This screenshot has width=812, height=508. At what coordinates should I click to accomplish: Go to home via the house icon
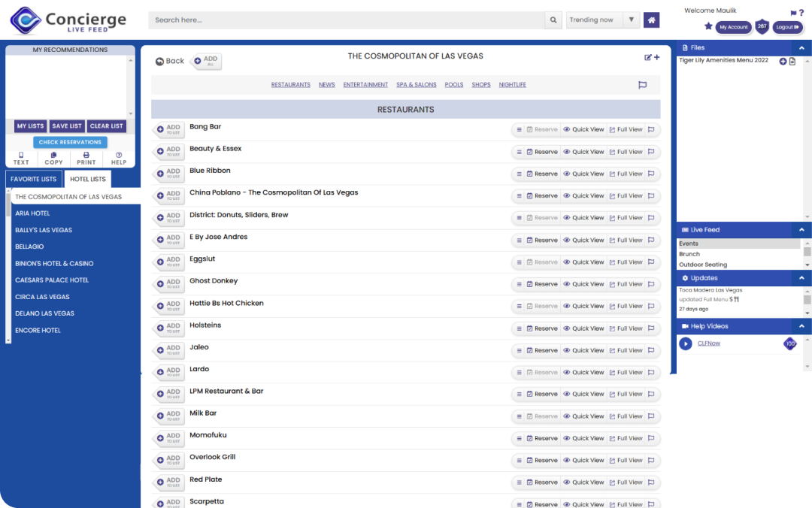pos(651,20)
